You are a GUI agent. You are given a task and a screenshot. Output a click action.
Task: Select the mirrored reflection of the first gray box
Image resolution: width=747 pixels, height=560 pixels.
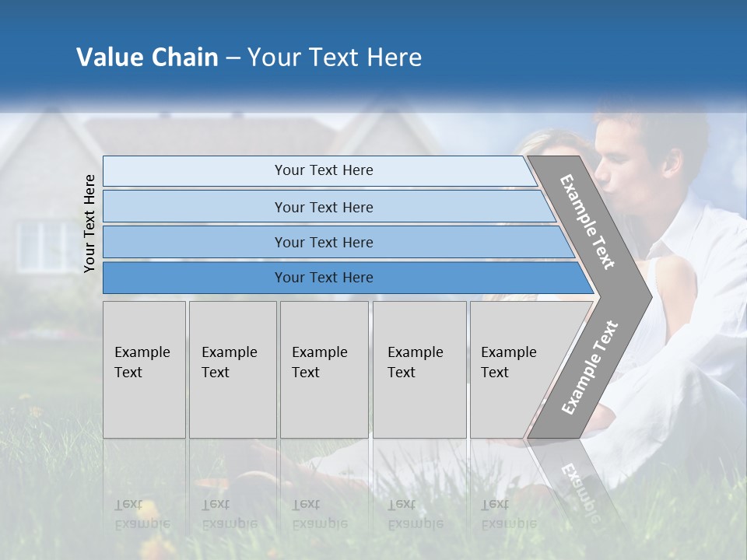[145, 485]
